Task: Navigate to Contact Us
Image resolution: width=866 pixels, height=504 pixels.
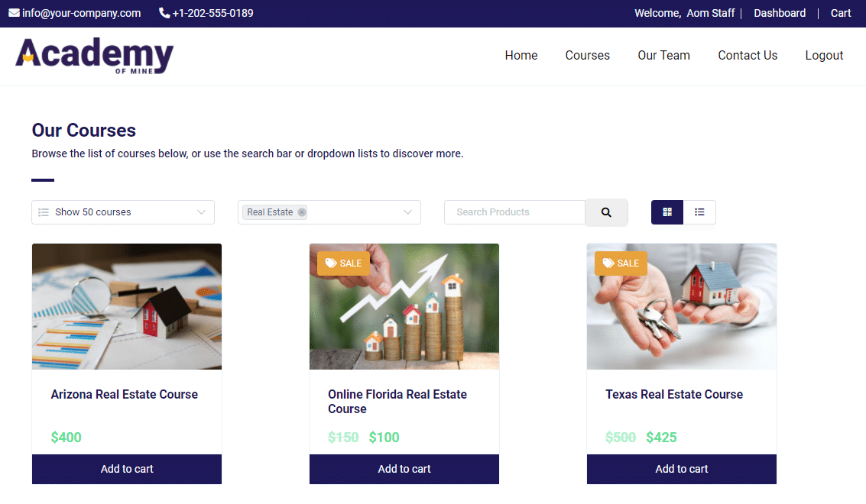Action: (748, 56)
